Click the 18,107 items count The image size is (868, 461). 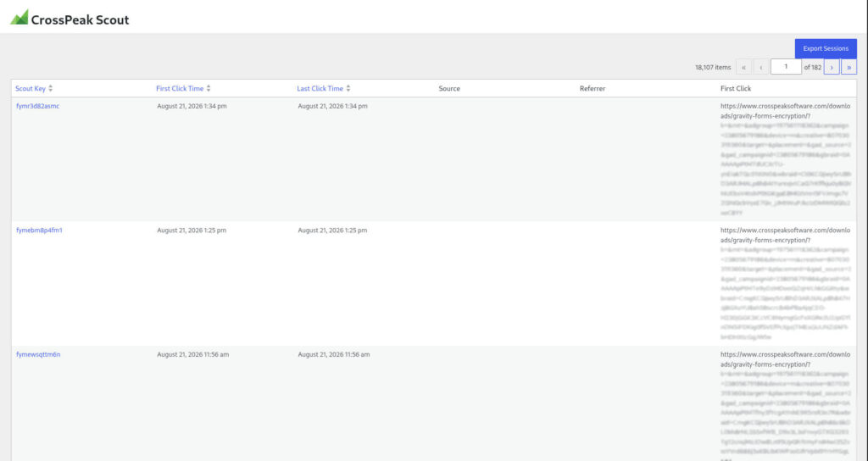coord(713,68)
